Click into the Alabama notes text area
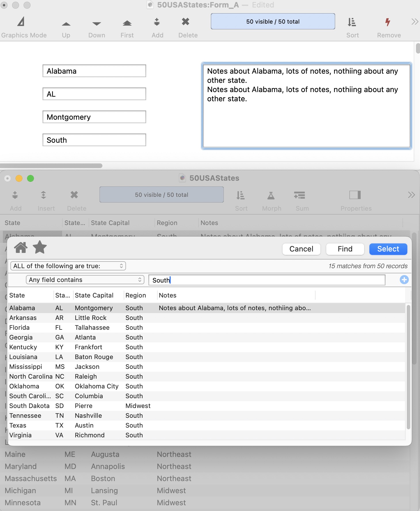 point(306,106)
